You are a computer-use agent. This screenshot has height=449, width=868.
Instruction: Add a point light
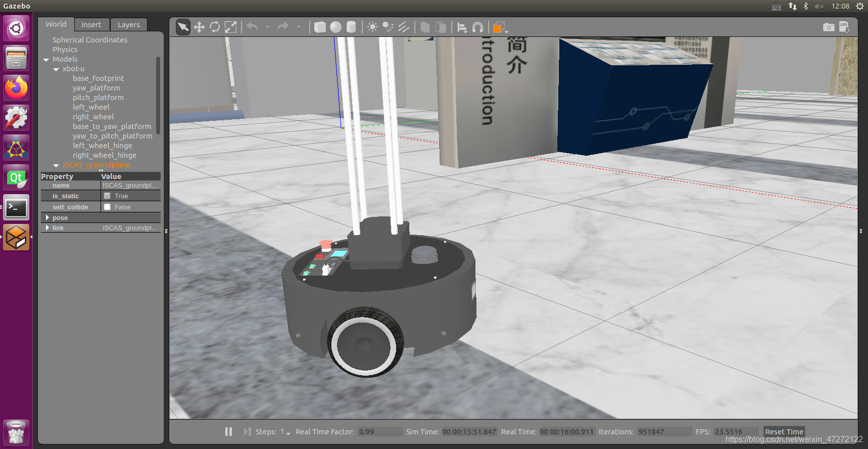point(372,27)
